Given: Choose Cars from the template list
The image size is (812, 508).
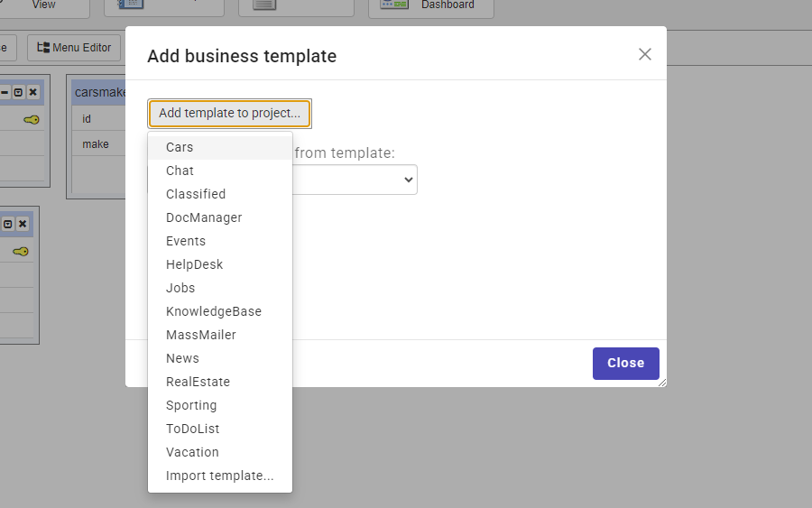Looking at the screenshot, I should pyautogui.click(x=180, y=147).
